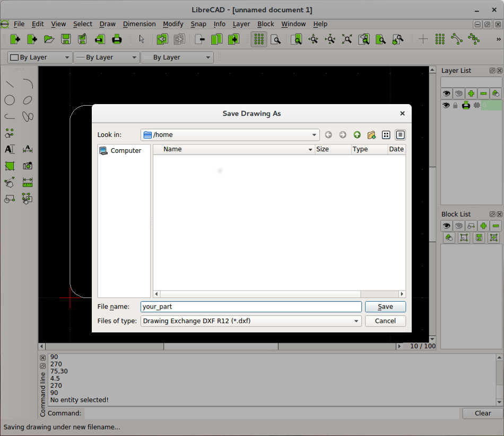Viewport: 504px width, 436px height.
Task: Show all blocks eye icon in Block List
Action: tap(446, 226)
